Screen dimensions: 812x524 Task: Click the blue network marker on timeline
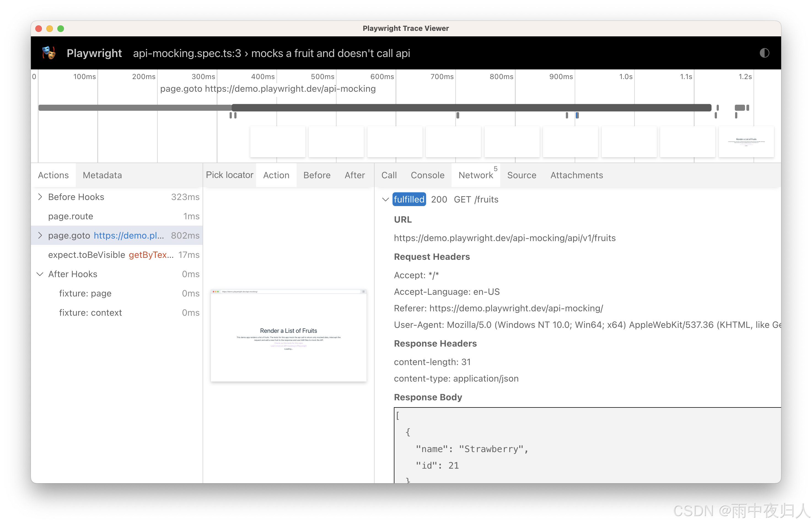[577, 115]
